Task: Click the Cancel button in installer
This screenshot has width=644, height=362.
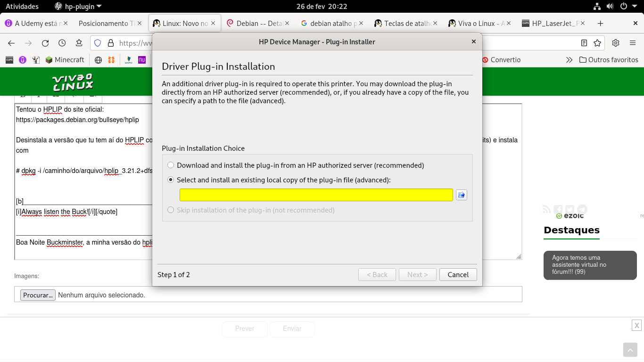Action: tap(458, 275)
